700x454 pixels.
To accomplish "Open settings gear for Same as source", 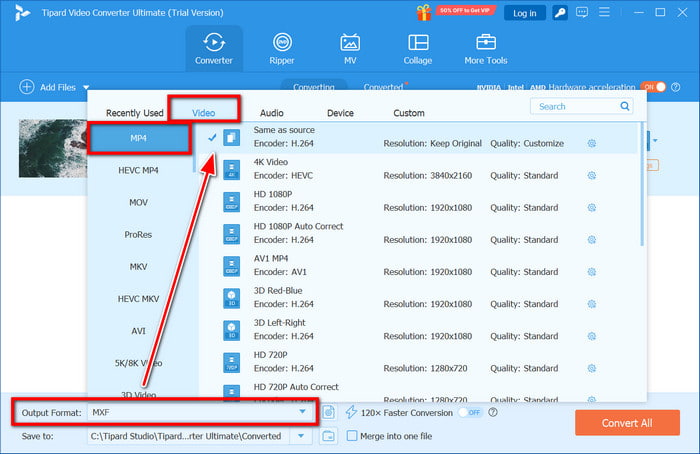I will 592,143.
